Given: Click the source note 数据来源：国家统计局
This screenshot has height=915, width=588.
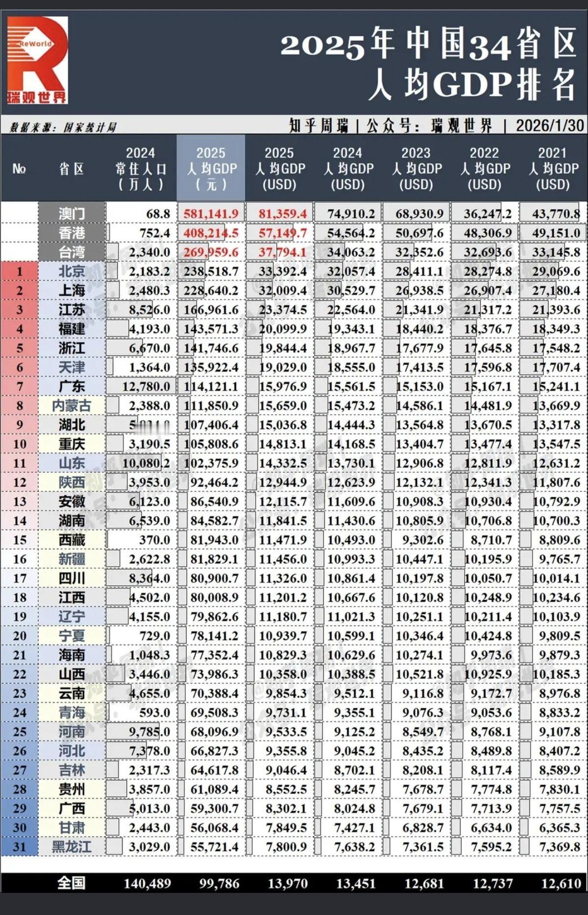Looking at the screenshot, I should click(x=63, y=127).
